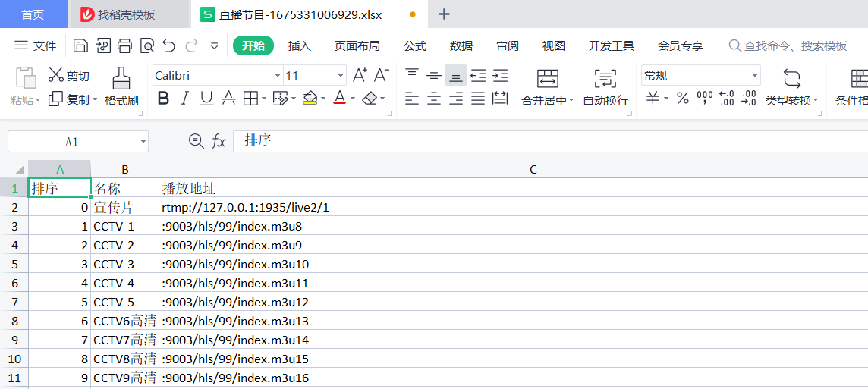The width and height of the screenshot is (868, 389).
Task: Open the Calibri font name dropdown
Action: [x=278, y=76]
